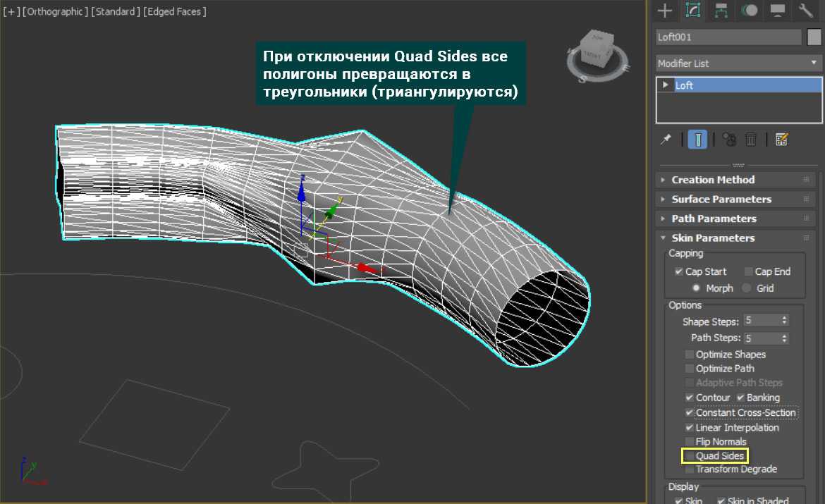Open Configure Modifier Sets icon
This screenshot has width=825, height=504.
tap(781, 139)
